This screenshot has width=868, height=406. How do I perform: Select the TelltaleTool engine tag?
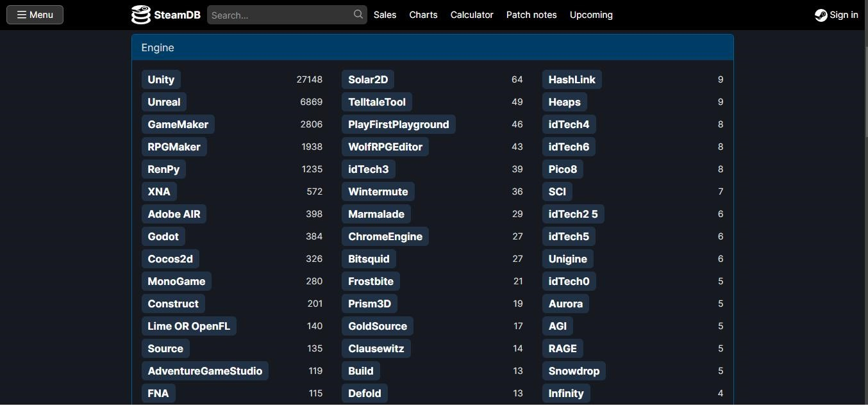click(x=377, y=102)
